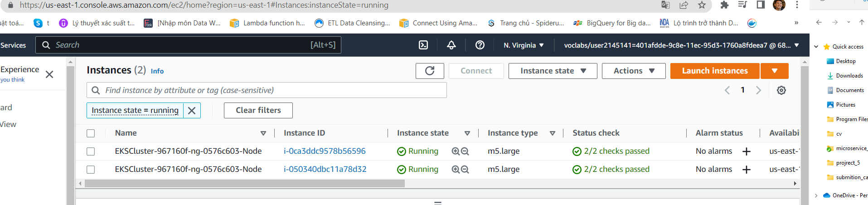The image size is (868, 205).
Task: Bookmark this page with the star icon
Action: coord(702,5)
